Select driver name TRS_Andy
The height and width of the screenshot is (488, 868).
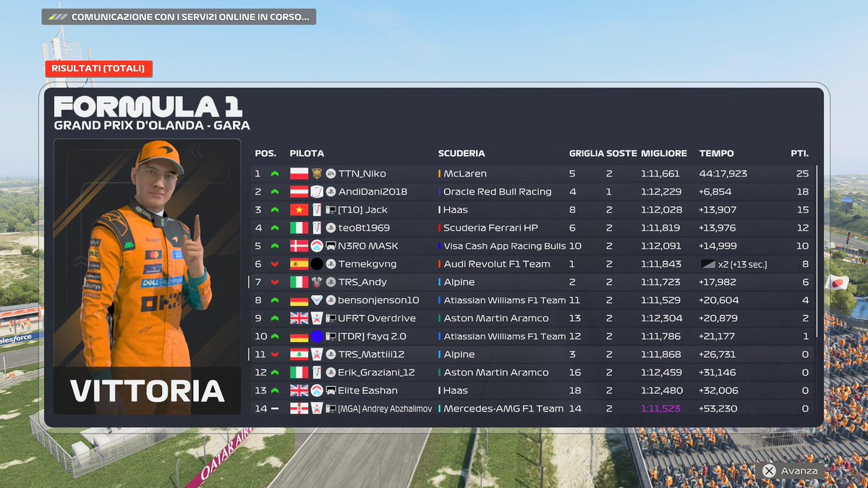point(362,282)
